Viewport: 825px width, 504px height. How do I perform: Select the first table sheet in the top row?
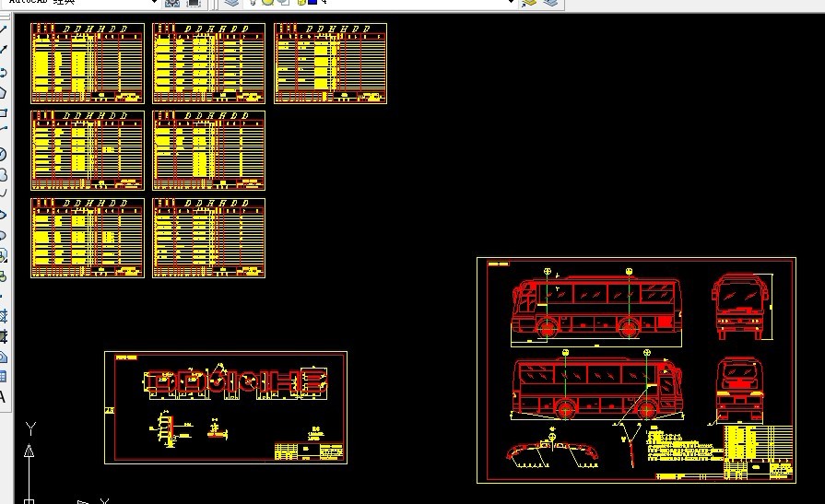coord(88,64)
